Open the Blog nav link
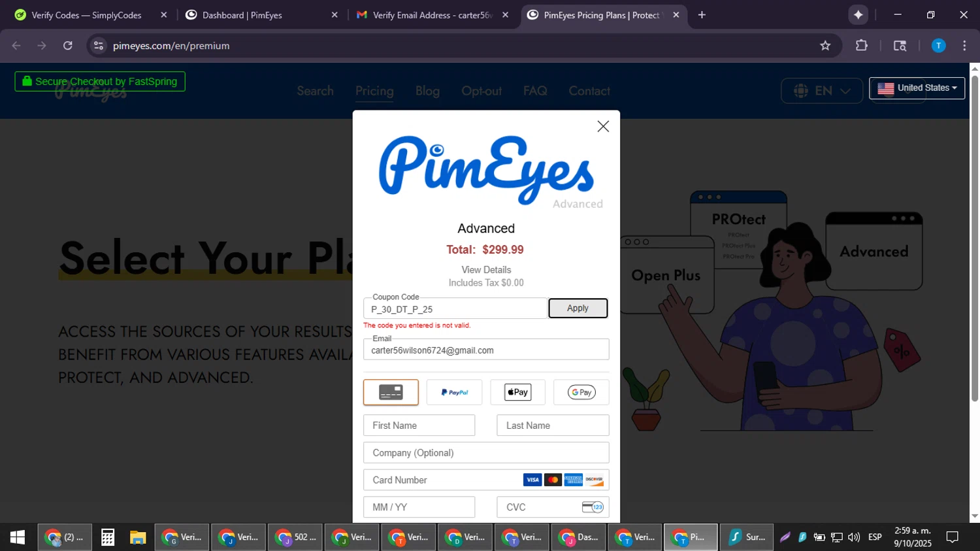 point(427,91)
